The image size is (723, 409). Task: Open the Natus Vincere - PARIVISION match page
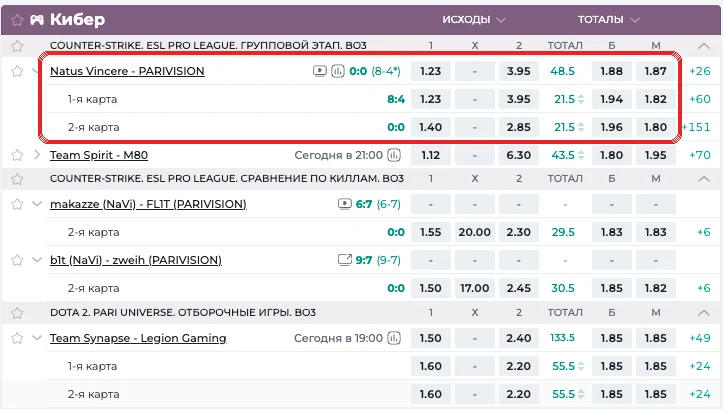pos(127,71)
